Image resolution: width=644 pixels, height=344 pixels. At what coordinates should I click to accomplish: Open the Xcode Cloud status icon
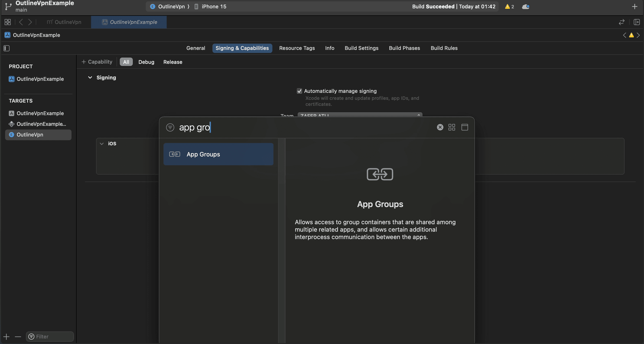click(x=526, y=6)
